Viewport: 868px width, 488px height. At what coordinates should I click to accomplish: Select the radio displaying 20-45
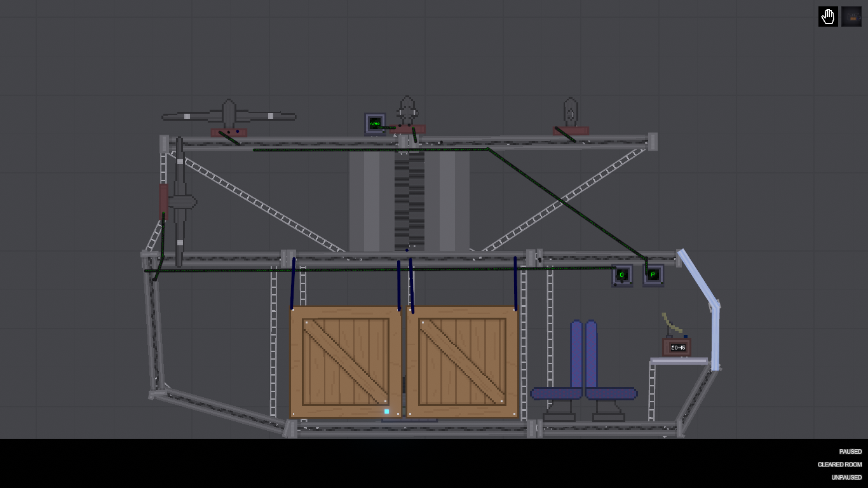[x=677, y=347]
